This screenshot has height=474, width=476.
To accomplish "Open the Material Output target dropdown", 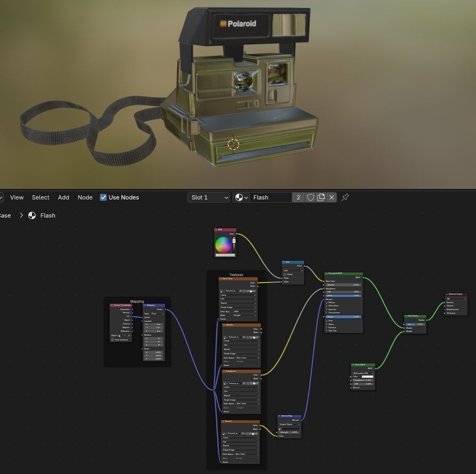I will (x=456, y=299).
